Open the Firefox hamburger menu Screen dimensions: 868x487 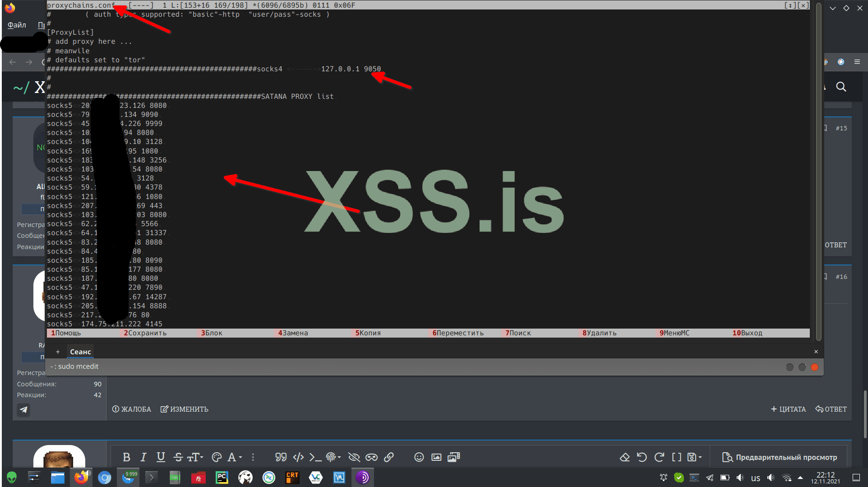(x=857, y=62)
